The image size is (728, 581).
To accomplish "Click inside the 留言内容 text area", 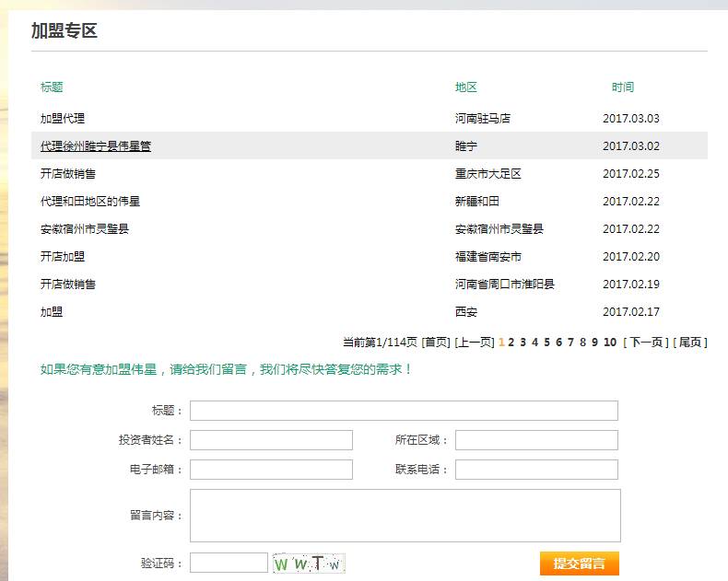I will (x=405, y=516).
